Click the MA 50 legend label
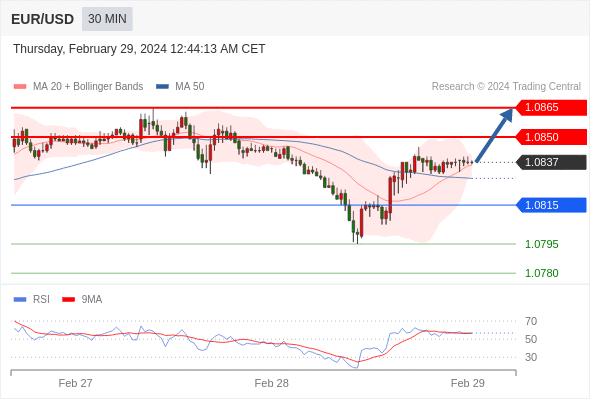590x400 pixels. (190, 87)
